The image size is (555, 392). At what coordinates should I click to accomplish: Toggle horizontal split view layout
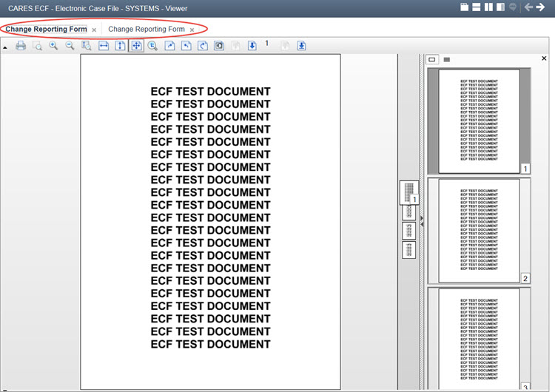(x=477, y=7)
